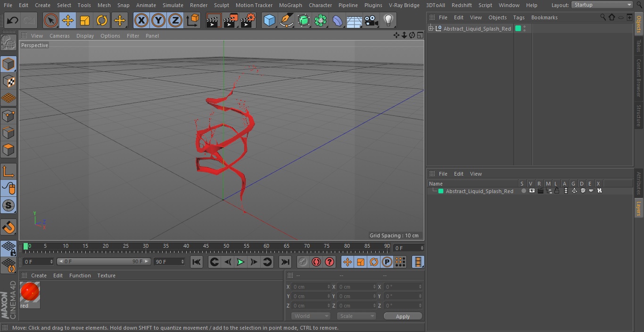The image size is (644, 332).
Task: Click frame 45 on timeline ruler
Action: 206,246
